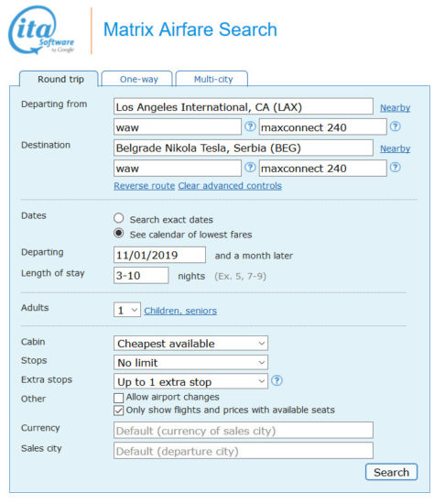Open help icon beside destination routing codes field
Image resolution: width=445 pixels, height=504 pixels.
250,167
